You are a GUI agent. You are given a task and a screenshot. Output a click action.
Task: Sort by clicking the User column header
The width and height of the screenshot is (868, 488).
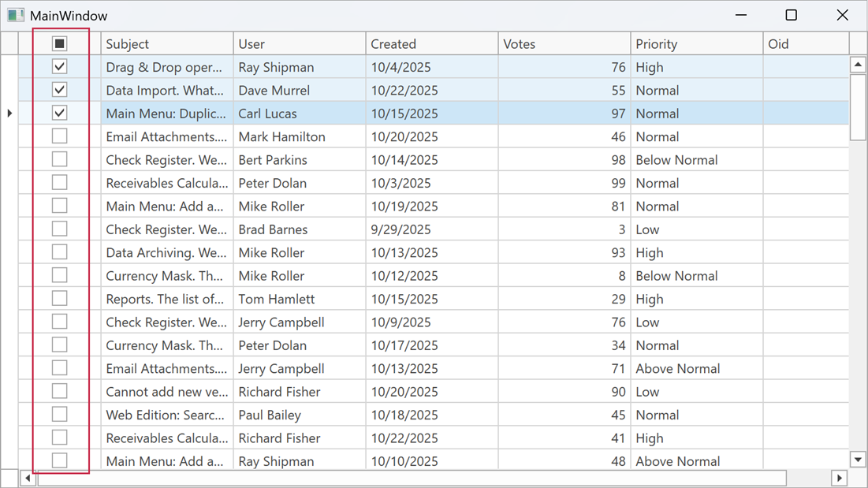pyautogui.click(x=299, y=43)
